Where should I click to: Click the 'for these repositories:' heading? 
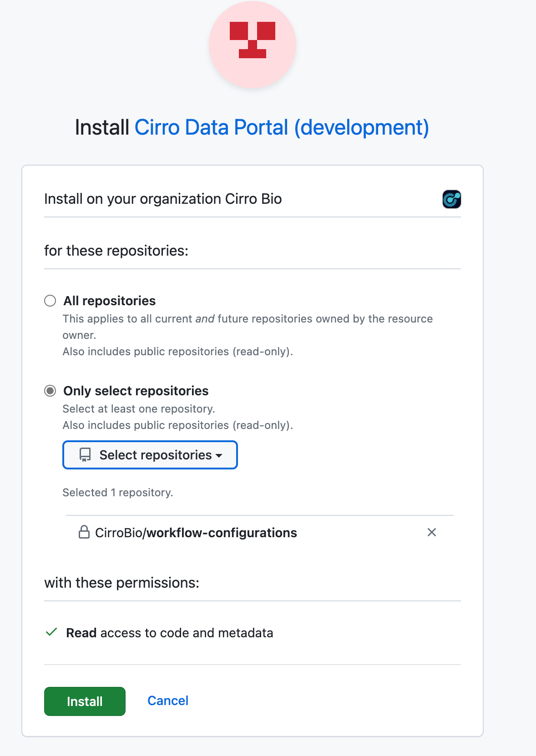116,251
